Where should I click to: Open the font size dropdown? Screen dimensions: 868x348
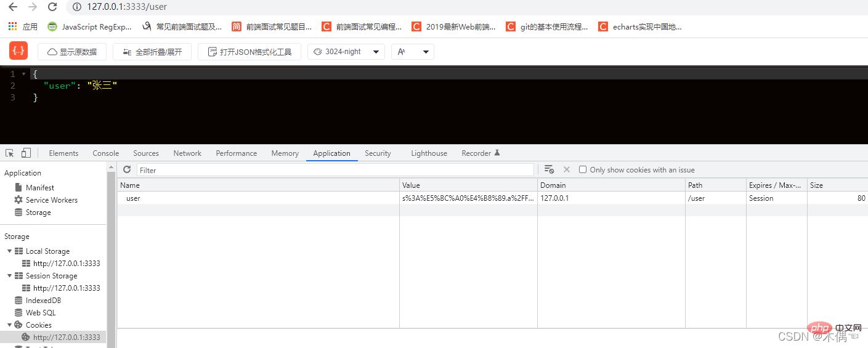(413, 52)
